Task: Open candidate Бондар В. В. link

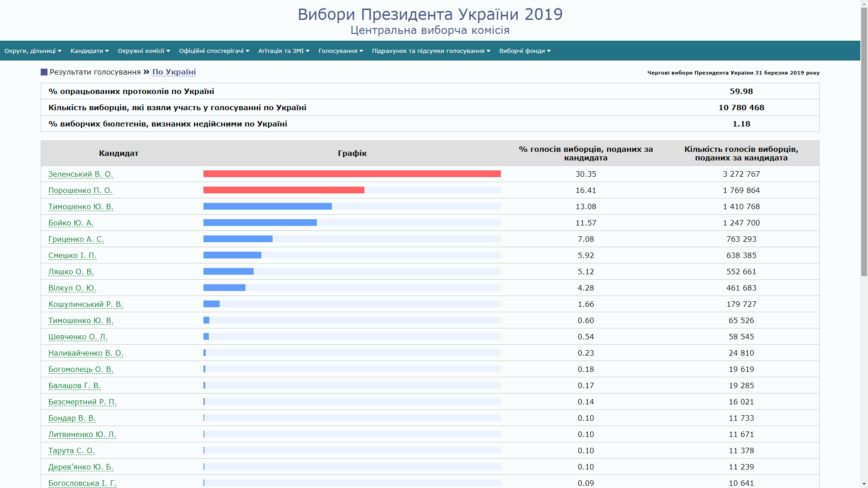Action: (x=72, y=418)
